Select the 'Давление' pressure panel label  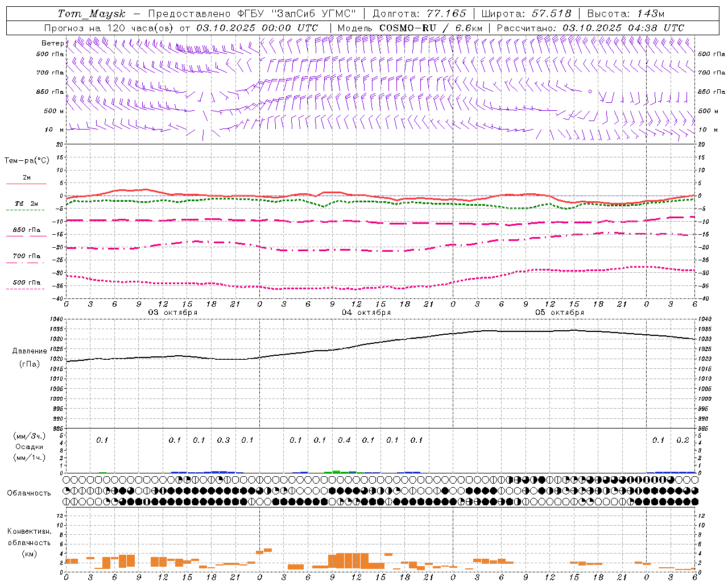pyautogui.click(x=30, y=351)
